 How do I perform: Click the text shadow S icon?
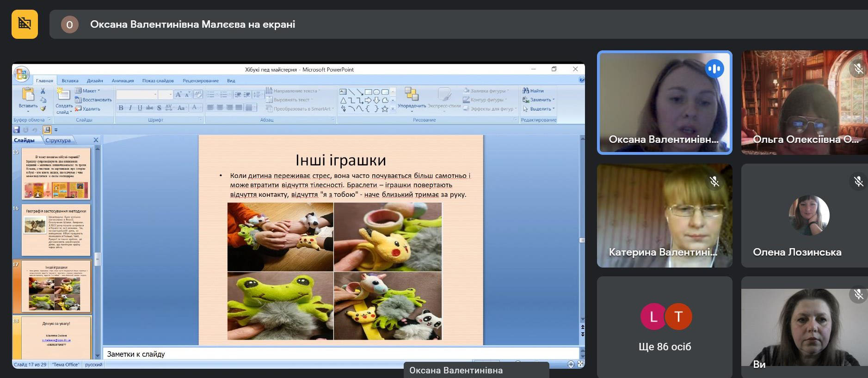coord(159,108)
